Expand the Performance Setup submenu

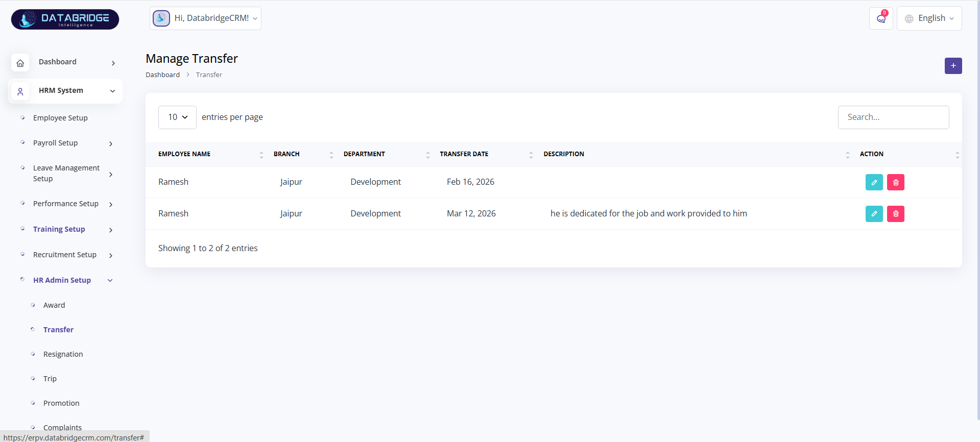click(x=111, y=205)
